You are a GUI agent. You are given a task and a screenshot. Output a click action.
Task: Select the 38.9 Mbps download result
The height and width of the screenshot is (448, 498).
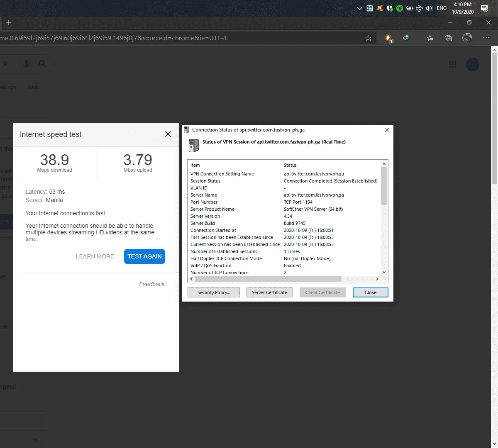(55, 163)
